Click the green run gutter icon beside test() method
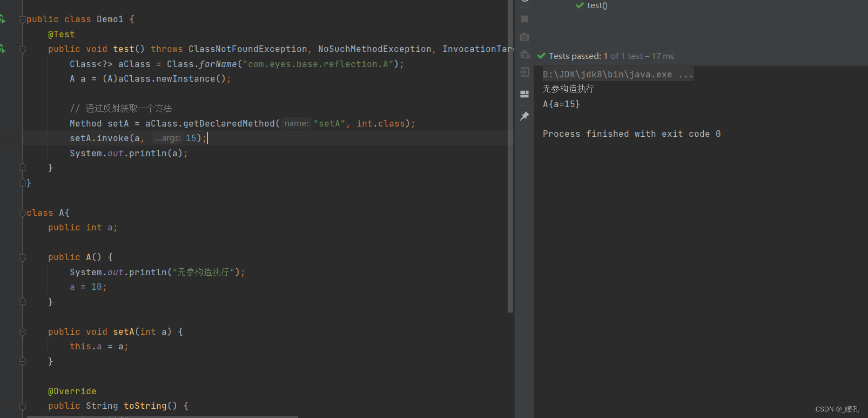The width and height of the screenshot is (868, 418). 3,49
